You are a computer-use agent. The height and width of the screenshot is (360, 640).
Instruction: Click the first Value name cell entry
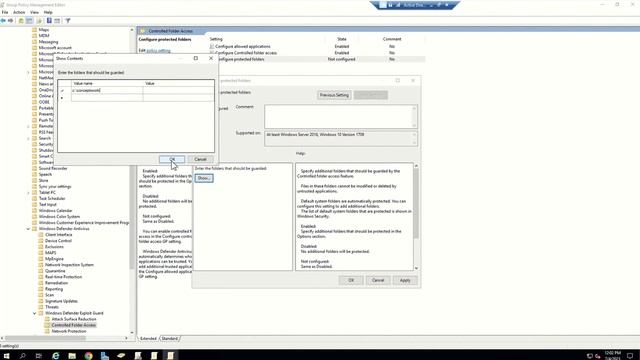(107, 91)
